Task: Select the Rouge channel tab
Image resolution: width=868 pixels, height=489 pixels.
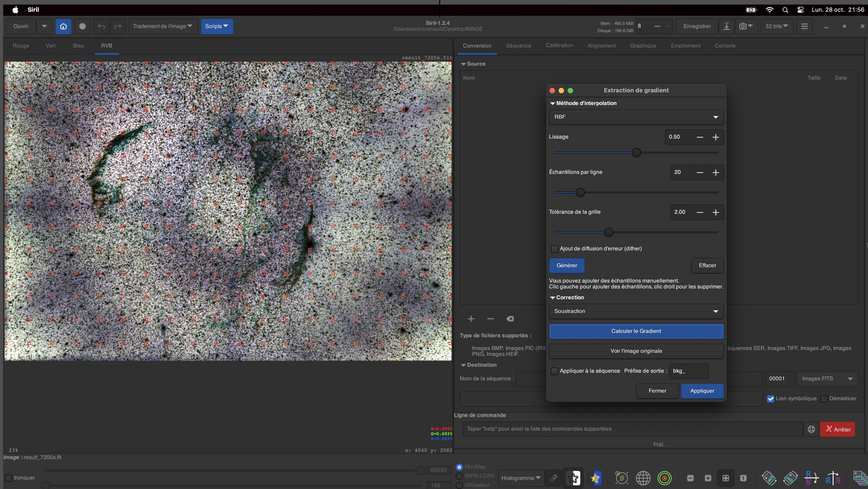Action: (x=21, y=46)
